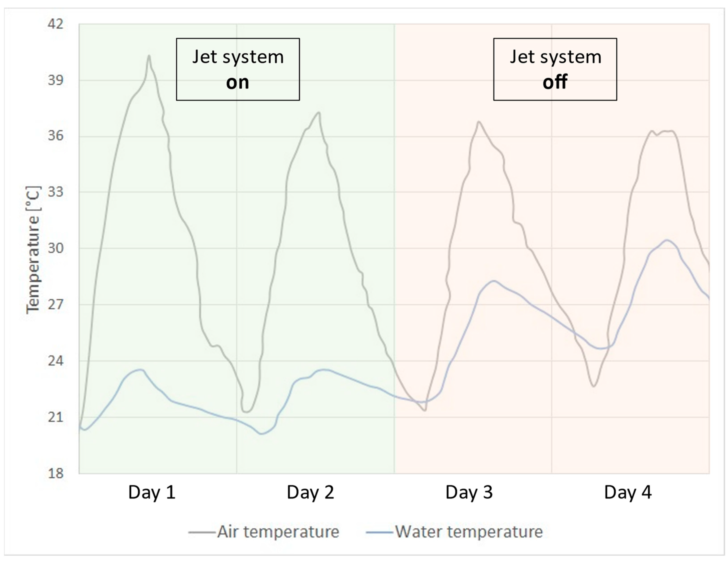The image size is (728, 561).
Task: Click the "Jet system on" annotation box
Action: point(238,69)
